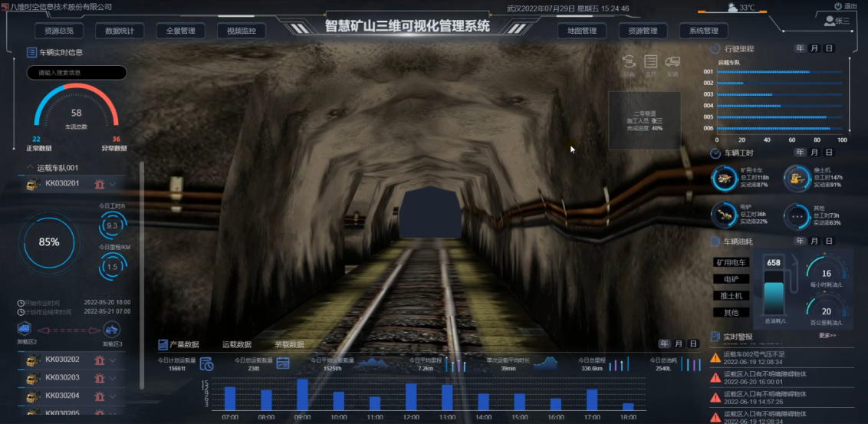Collapse the 运载车队001 fleet group
Screen dimensions: 868x424
30,167
